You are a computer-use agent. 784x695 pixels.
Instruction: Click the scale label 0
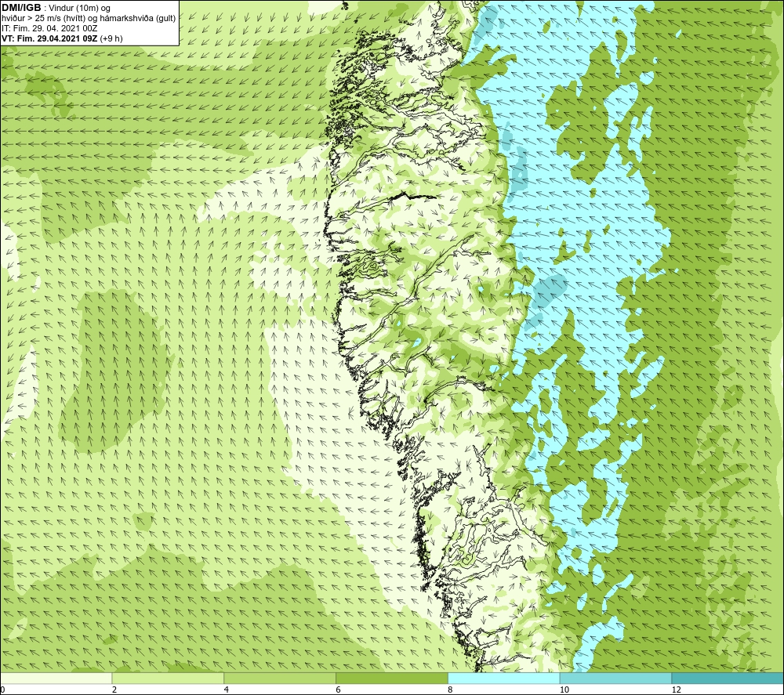coord(2,690)
